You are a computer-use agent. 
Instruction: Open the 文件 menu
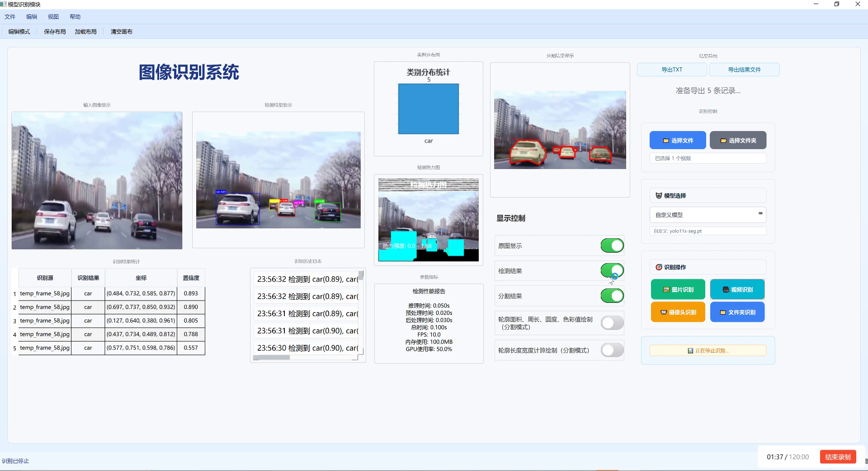click(10, 16)
